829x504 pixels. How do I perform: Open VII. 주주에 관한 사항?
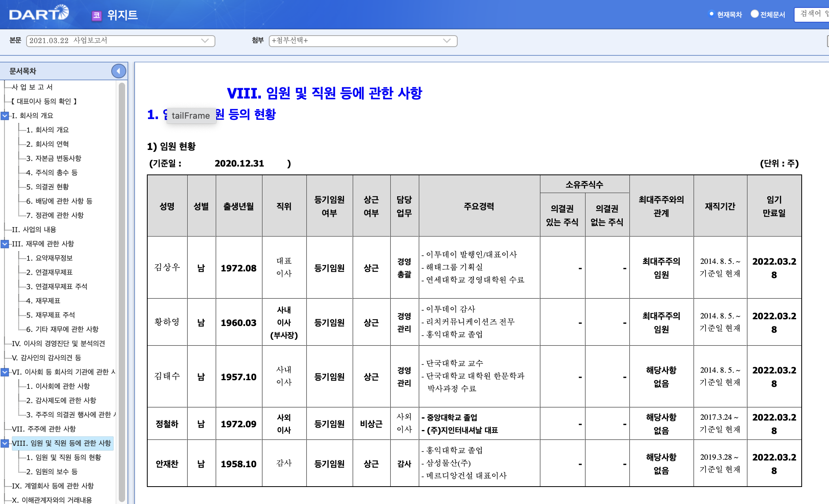coord(44,429)
